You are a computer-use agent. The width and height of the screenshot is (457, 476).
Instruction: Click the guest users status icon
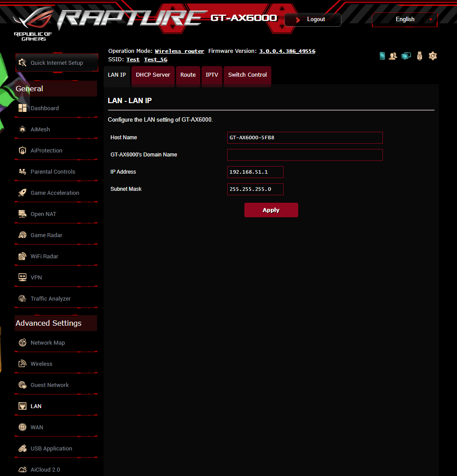pos(393,56)
